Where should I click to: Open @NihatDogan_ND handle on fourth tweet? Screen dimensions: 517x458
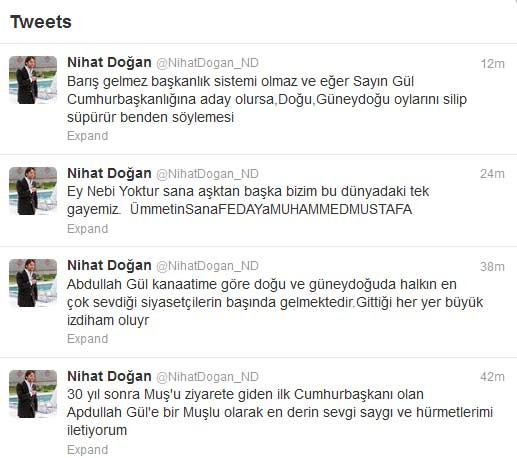point(207,377)
